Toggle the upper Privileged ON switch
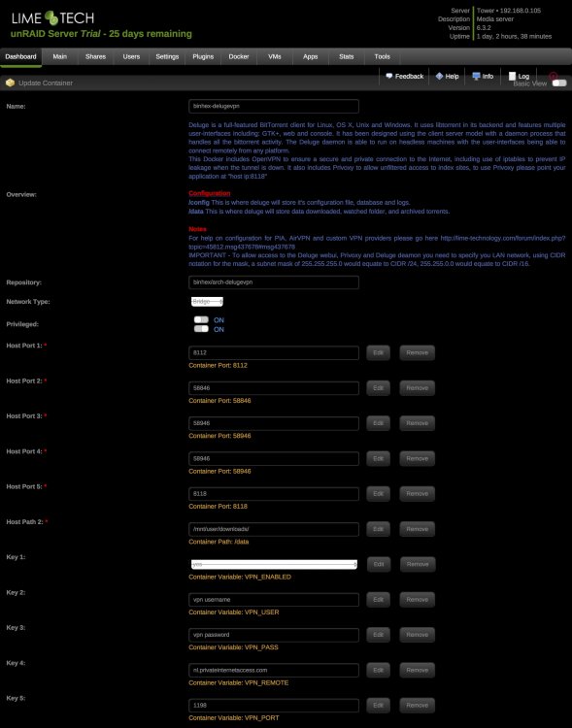This screenshot has height=728, width=572. point(201,319)
